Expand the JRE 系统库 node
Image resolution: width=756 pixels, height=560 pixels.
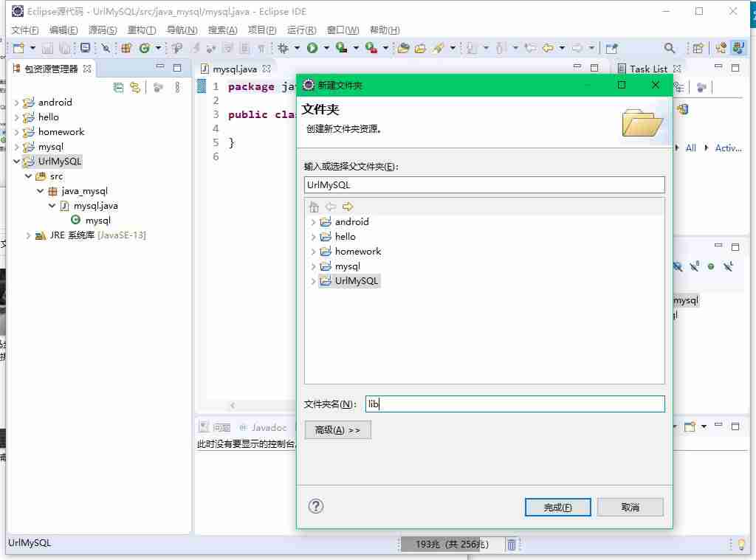(29, 235)
